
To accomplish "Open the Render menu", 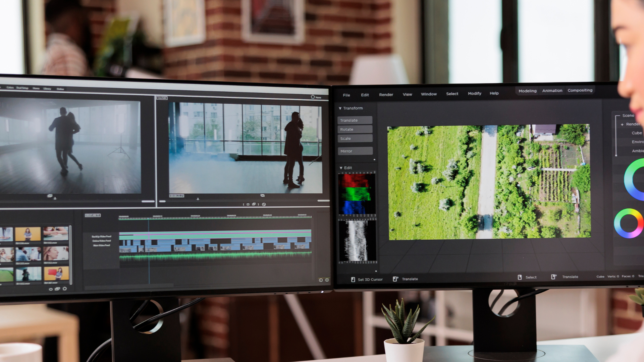I will point(386,95).
